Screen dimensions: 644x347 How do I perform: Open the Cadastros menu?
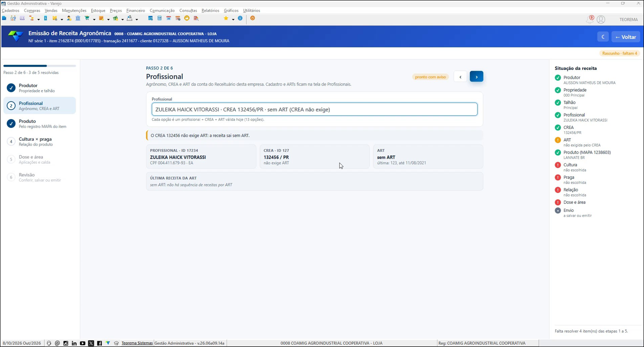[x=11, y=10]
